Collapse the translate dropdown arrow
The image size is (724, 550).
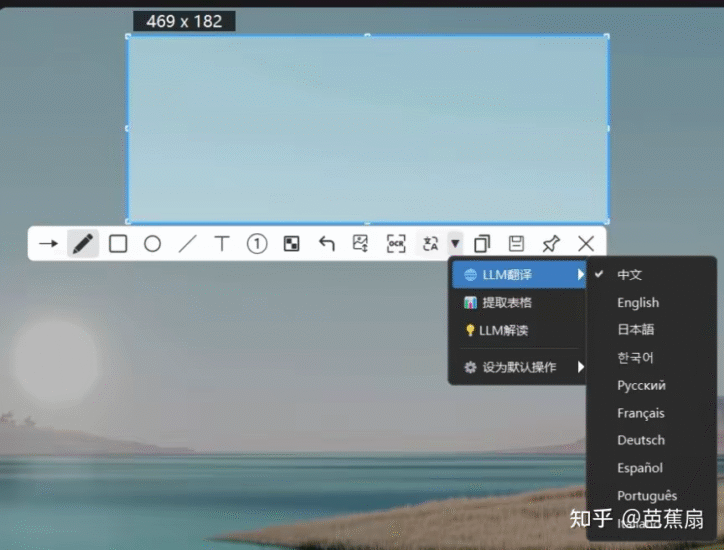455,243
